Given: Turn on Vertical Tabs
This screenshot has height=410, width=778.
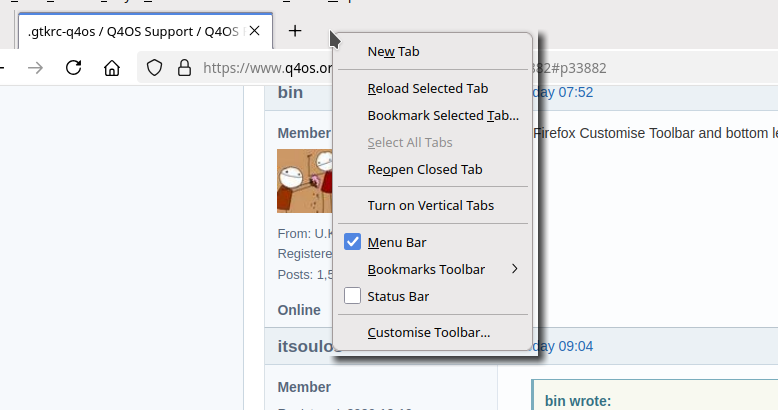Looking at the screenshot, I should pyautogui.click(x=430, y=205).
